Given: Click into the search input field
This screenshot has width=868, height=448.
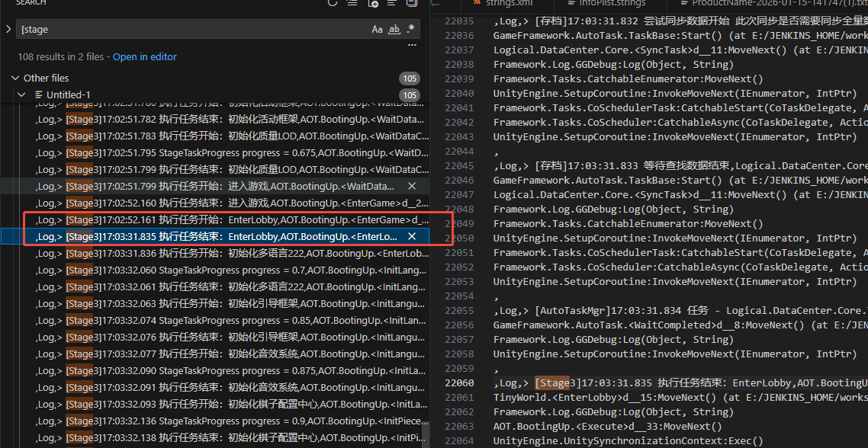Looking at the screenshot, I should (x=191, y=30).
